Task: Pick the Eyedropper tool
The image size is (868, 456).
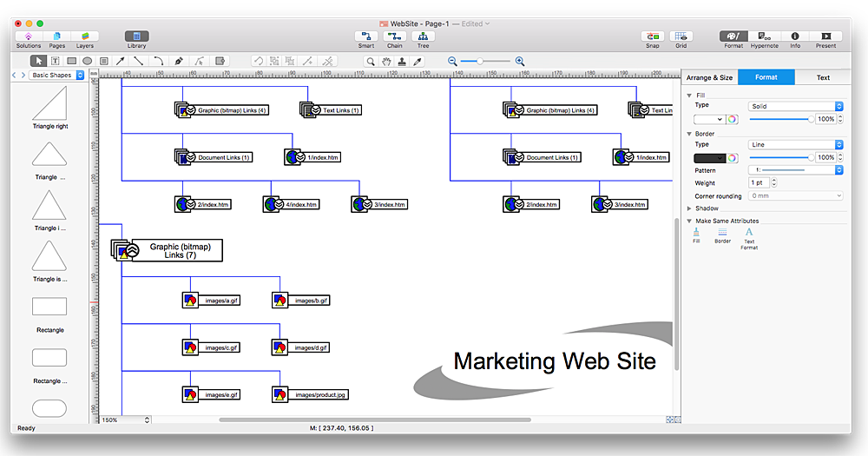Action: [417, 61]
